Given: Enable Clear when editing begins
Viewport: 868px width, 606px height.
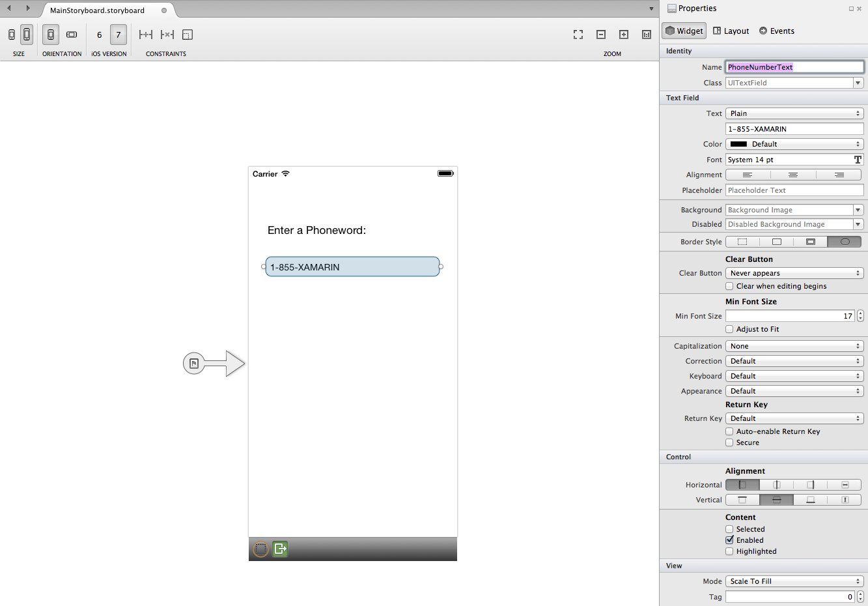Looking at the screenshot, I should (729, 286).
